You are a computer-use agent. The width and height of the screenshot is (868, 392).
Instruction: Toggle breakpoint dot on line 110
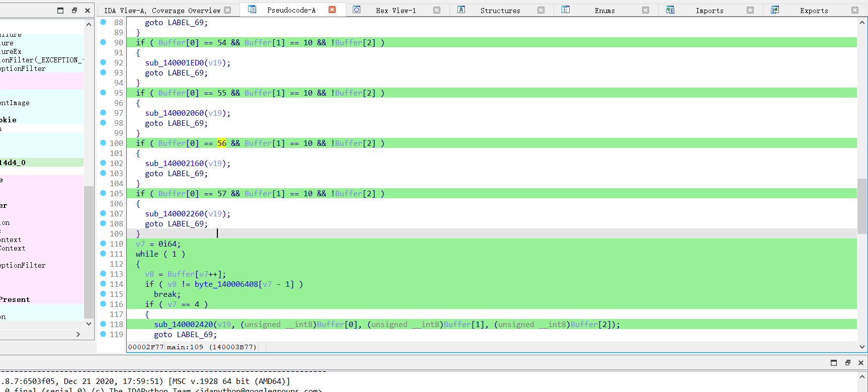pos(103,244)
